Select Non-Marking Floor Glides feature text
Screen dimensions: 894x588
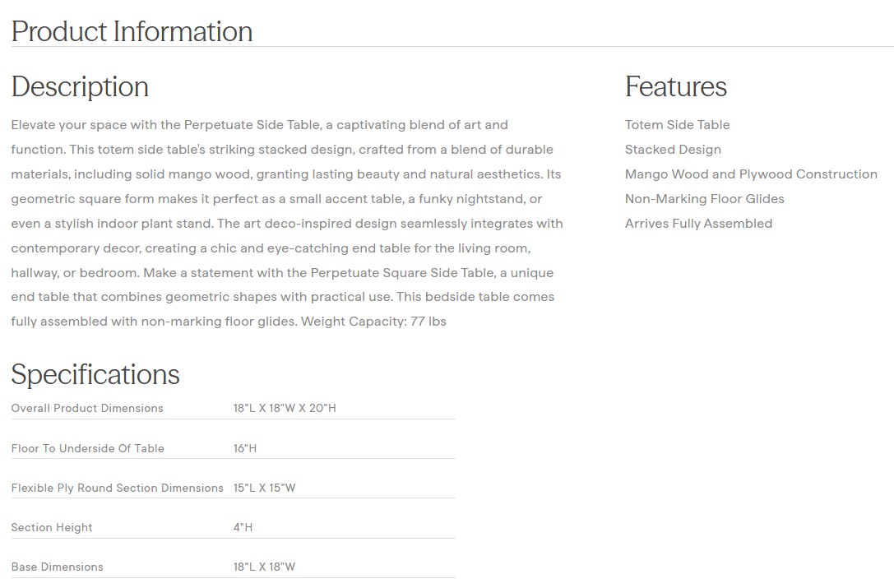[704, 199]
